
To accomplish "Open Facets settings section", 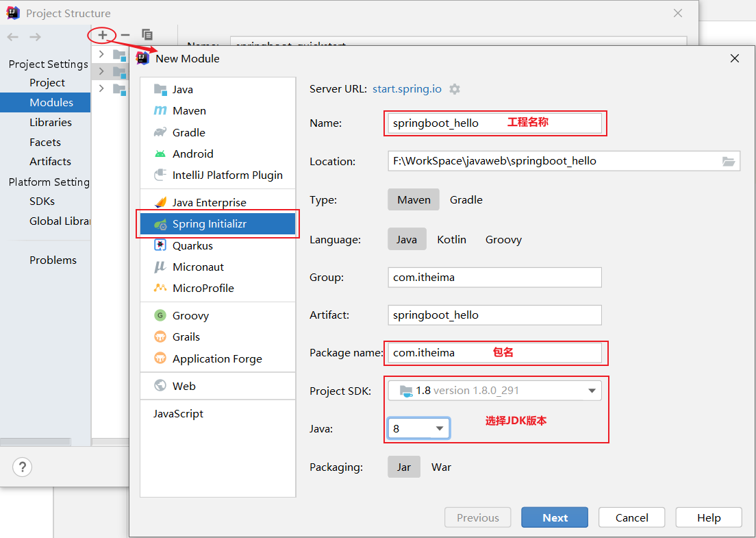I will [45, 142].
